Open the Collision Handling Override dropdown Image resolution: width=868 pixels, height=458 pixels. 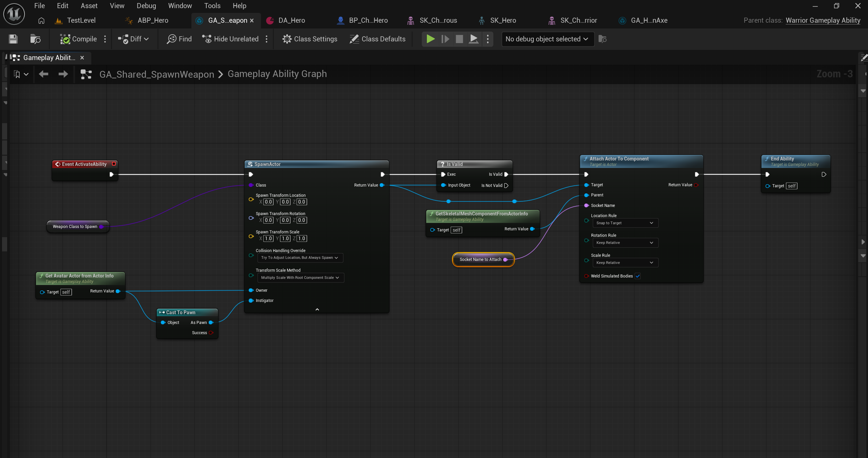[300, 258]
